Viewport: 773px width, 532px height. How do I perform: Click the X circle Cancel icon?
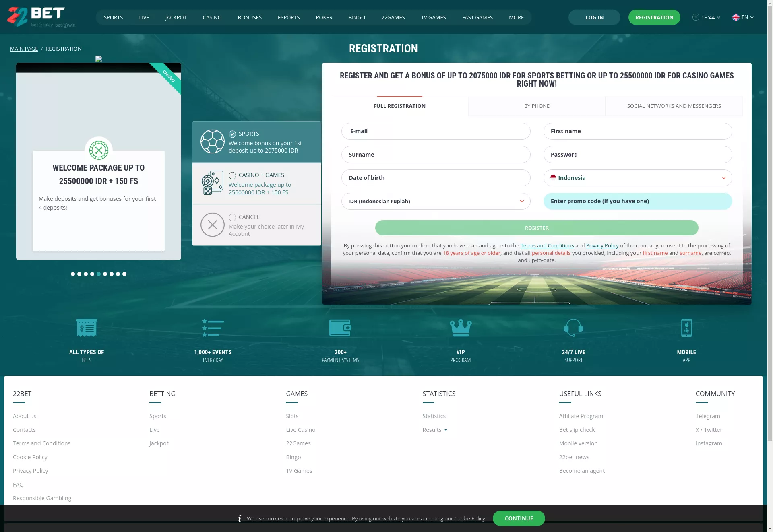(x=213, y=225)
